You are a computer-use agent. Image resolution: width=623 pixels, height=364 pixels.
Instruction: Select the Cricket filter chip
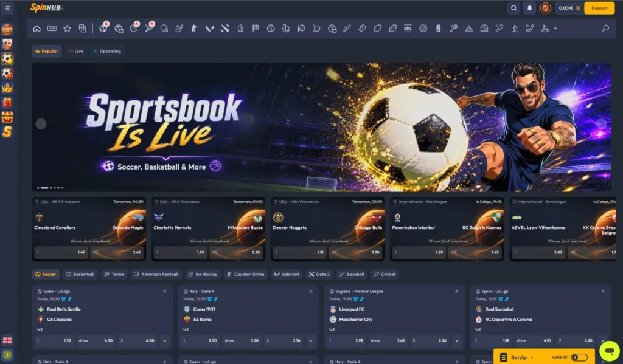385,274
